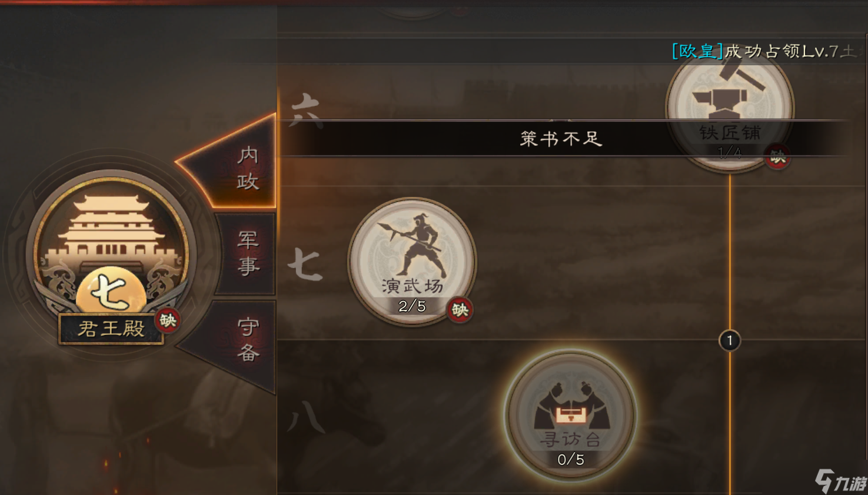The image size is (868, 495).
Task: Select the 六 tier row label
Action: pos(307,110)
